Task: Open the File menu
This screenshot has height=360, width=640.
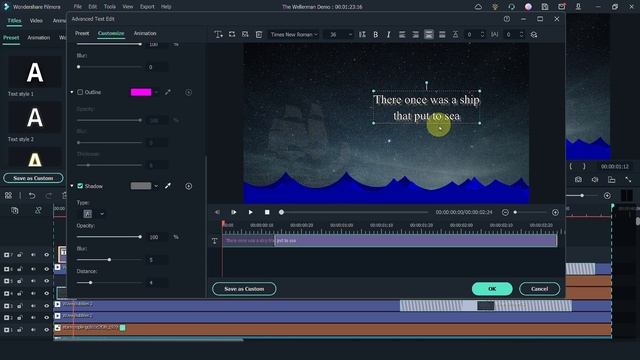Action: [78, 7]
